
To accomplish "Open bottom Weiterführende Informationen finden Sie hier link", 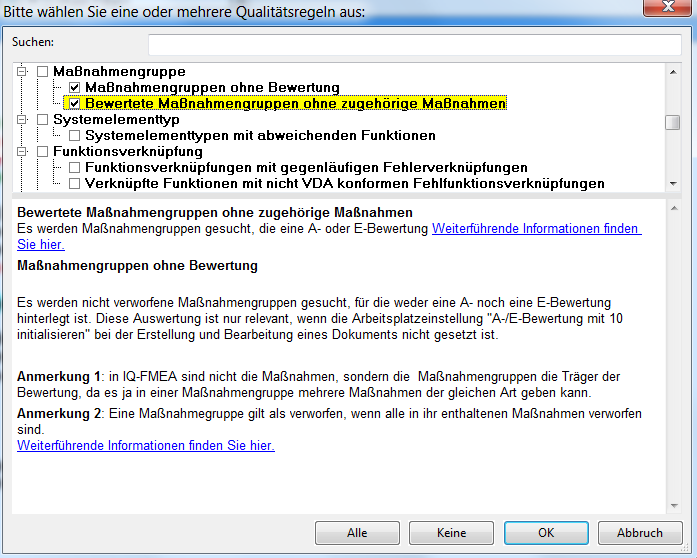I will click(146, 446).
